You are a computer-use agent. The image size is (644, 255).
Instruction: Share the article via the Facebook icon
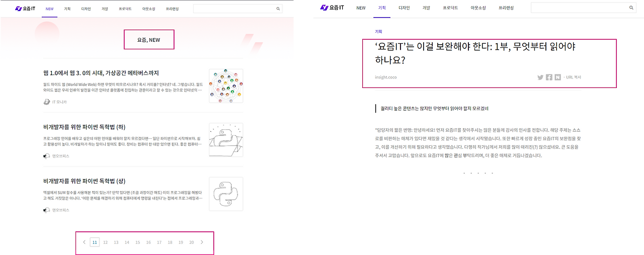click(x=549, y=77)
